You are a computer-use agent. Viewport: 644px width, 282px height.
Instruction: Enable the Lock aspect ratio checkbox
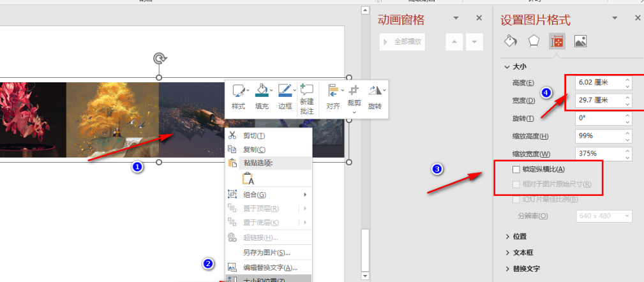(x=516, y=170)
